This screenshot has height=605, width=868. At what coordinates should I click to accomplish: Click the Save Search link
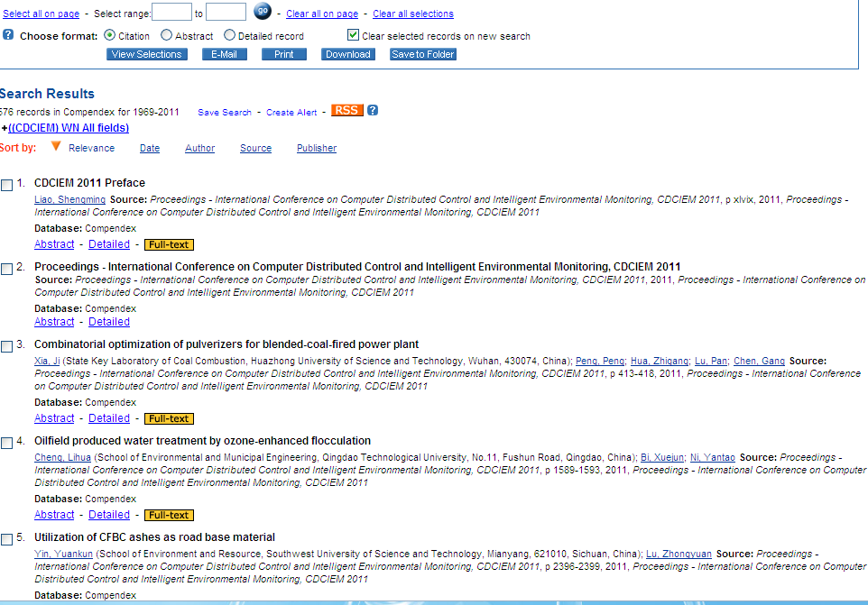pyautogui.click(x=225, y=113)
